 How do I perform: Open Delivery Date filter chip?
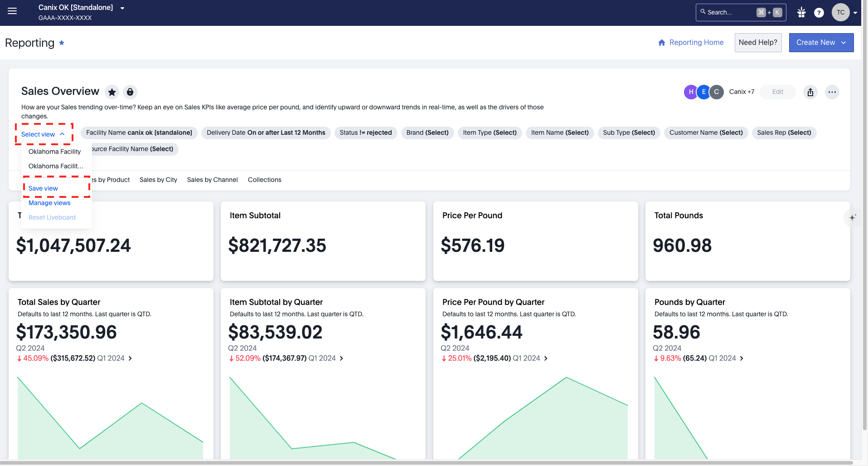[266, 132]
